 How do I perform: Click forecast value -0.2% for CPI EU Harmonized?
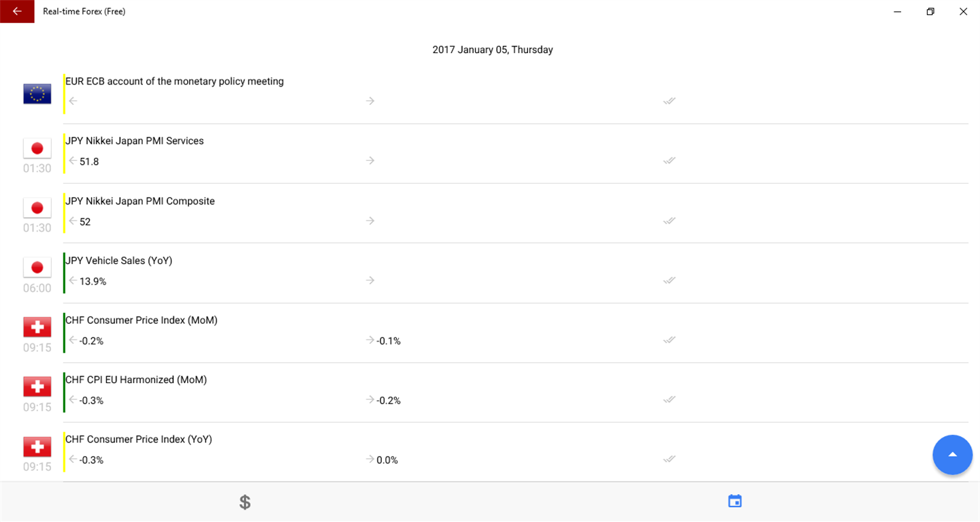389,401
